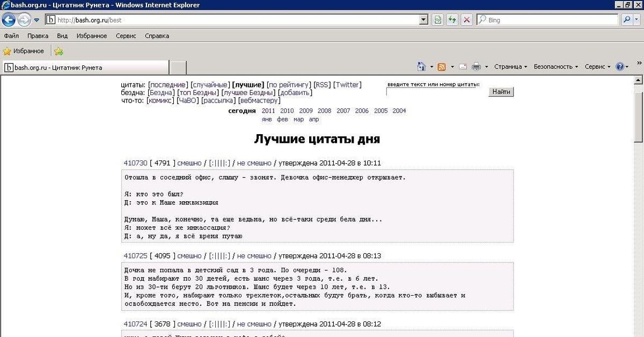The image size is (644, 337).
Task: Open the [комикс] link
Action: click(x=160, y=100)
